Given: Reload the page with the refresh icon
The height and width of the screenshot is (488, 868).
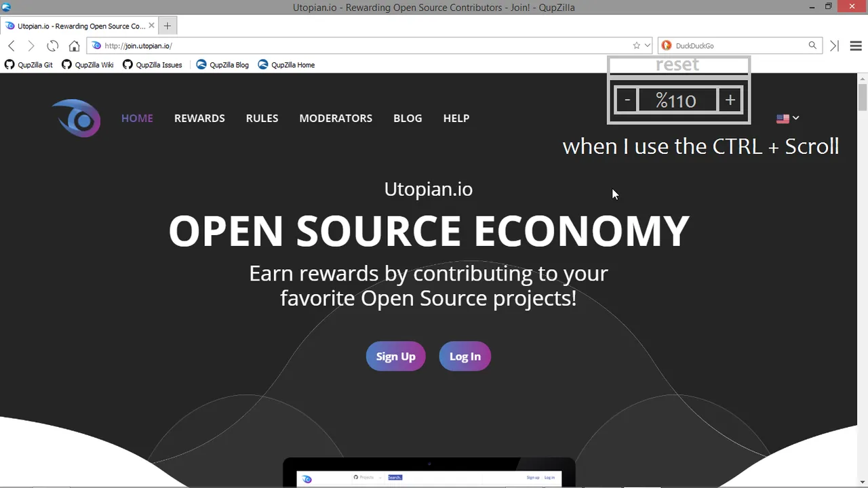Looking at the screenshot, I should point(52,45).
